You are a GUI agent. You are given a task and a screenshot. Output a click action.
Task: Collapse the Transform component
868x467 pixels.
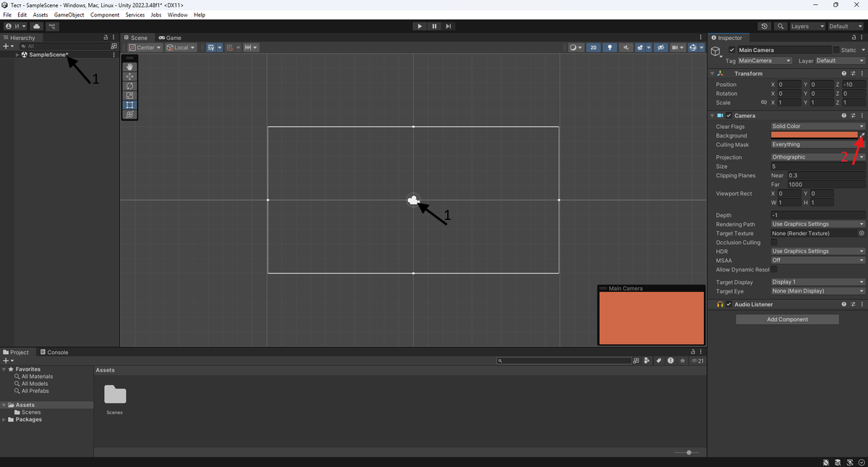pos(712,73)
